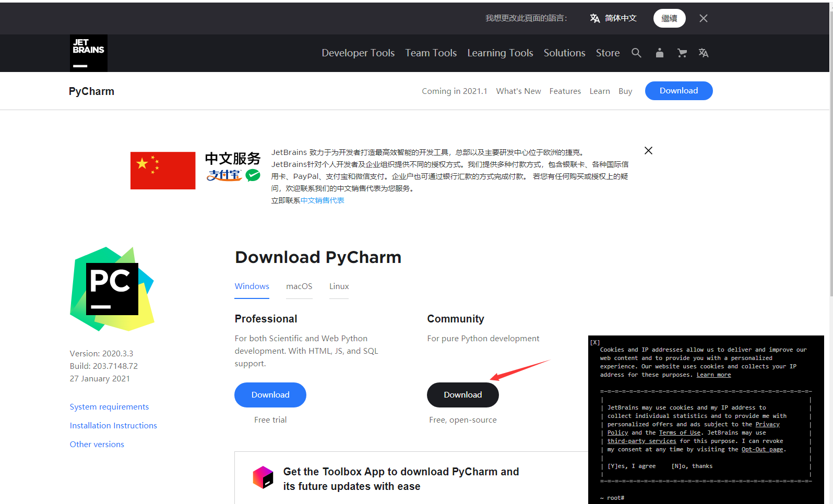833x504 pixels.
Task: Open What's New page
Action: [518, 91]
